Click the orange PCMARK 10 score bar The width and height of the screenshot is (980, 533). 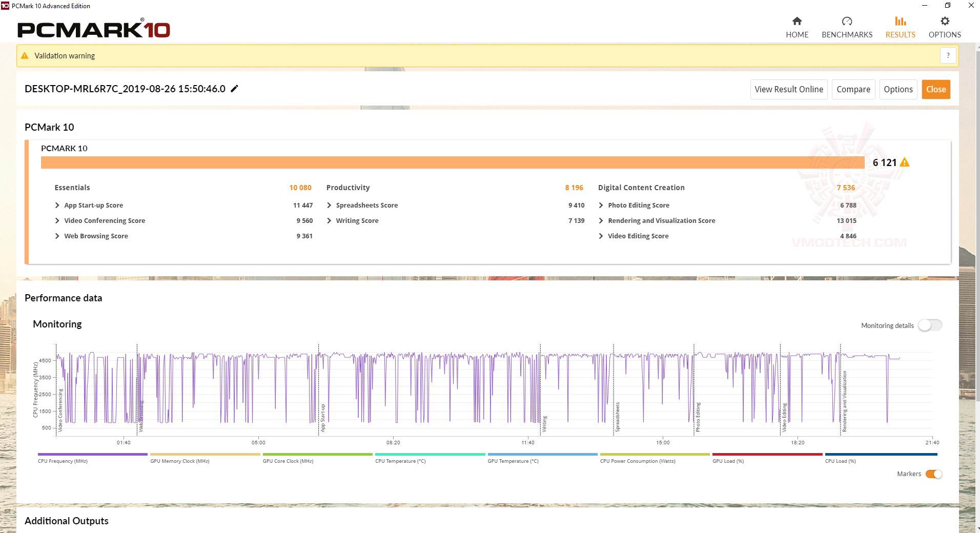tap(453, 162)
